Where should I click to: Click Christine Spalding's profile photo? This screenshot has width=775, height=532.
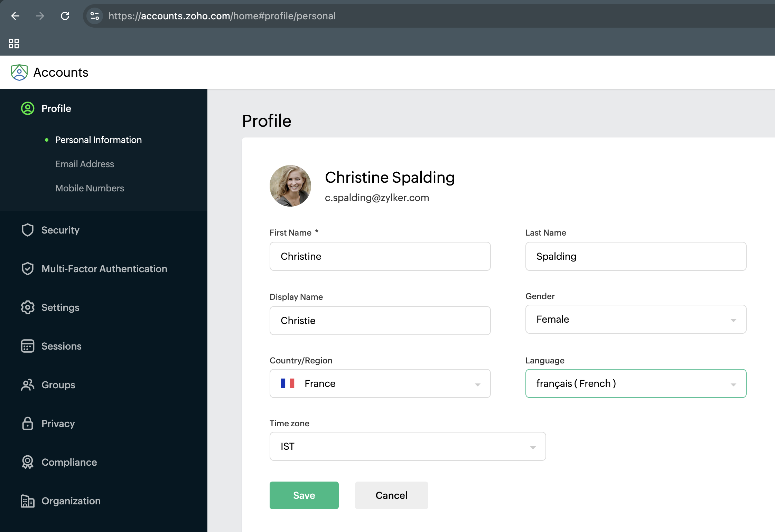click(x=290, y=186)
